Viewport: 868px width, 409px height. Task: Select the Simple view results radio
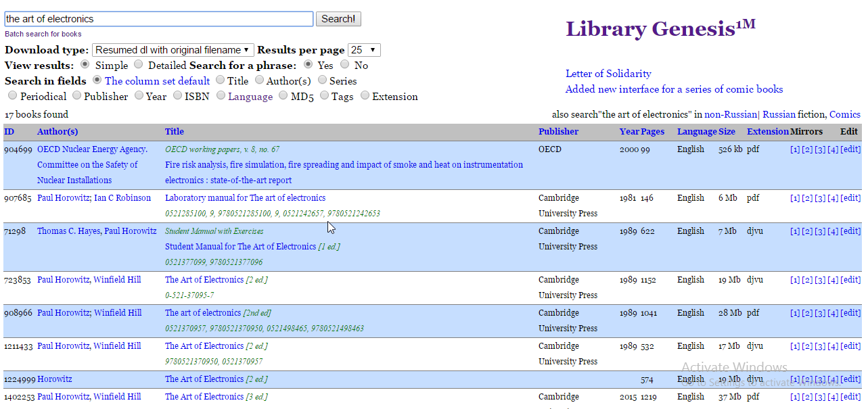[x=85, y=65]
